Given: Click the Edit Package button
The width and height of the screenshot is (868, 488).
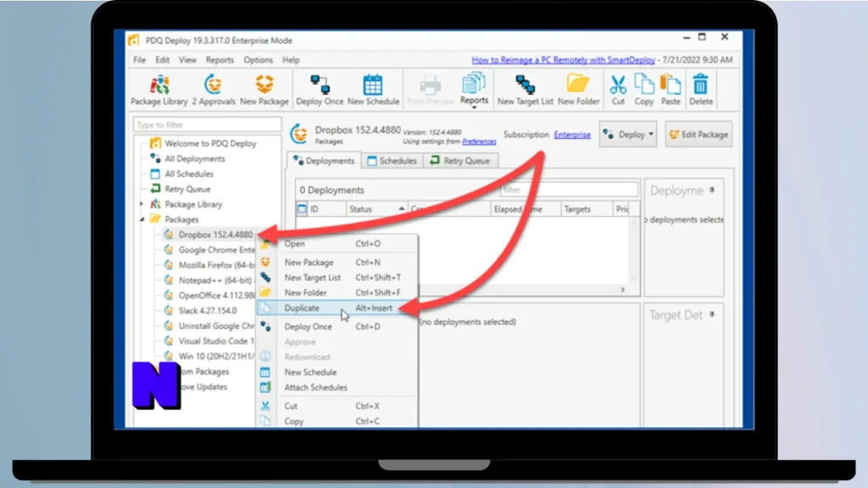Looking at the screenshot, I should (699, 135).
